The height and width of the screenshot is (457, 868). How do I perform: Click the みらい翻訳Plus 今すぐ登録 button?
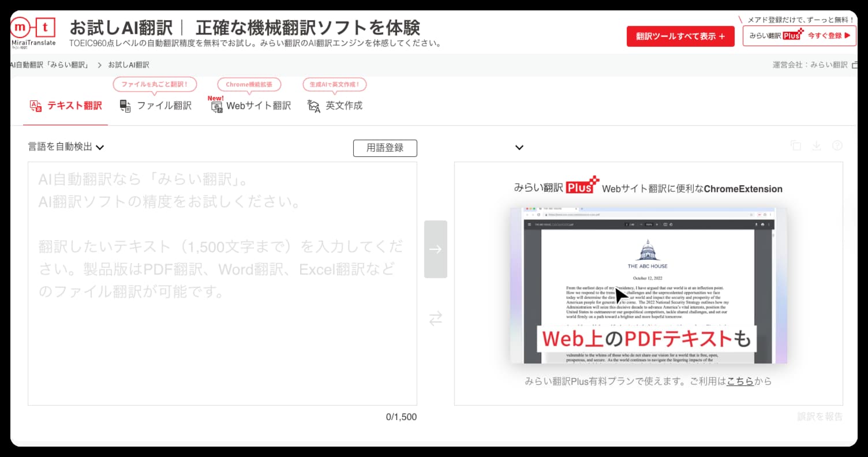[x=799, y=36]
